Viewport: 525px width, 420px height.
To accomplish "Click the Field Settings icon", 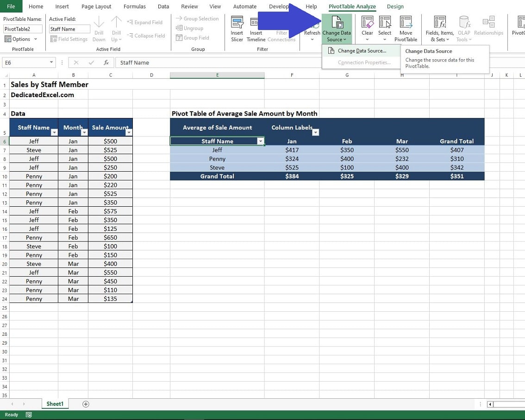I will [x=69, y=39].
